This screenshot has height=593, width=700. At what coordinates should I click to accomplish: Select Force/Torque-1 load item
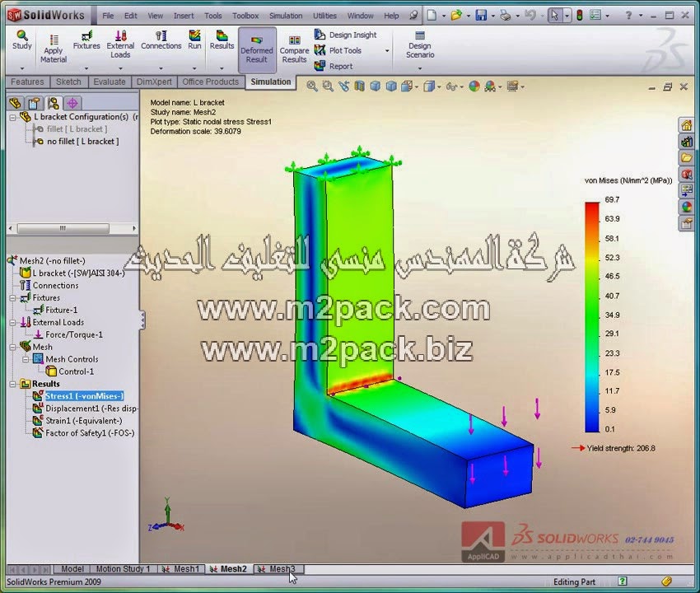click(x=73, y=335)
